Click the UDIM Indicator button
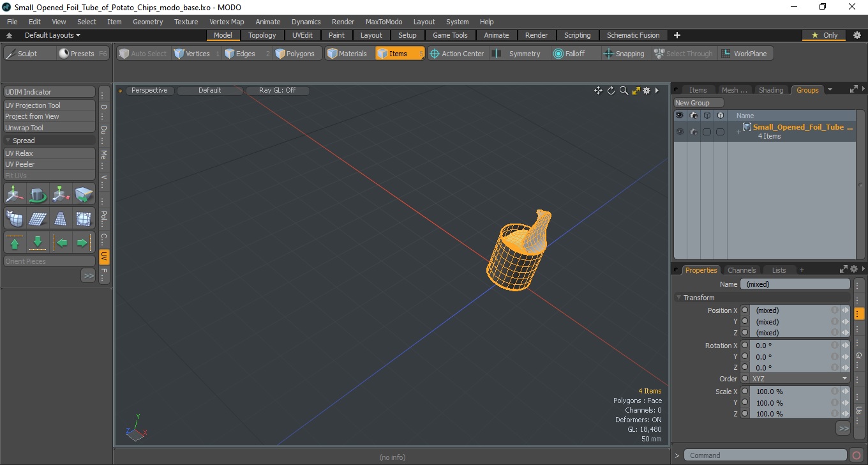Viewport: 868px width, 465px height. pos(50,92)
